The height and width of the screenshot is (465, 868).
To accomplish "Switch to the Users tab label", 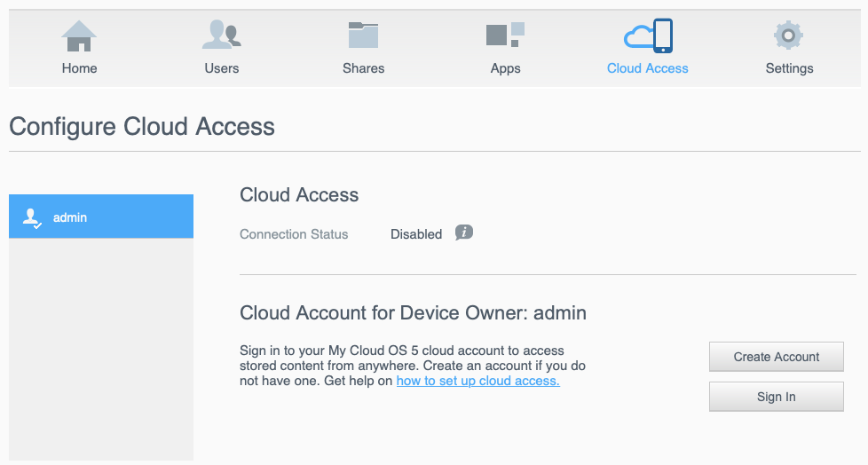I will click(221, 68).
